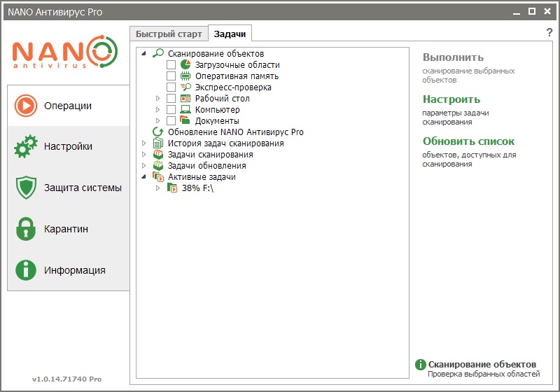
Task: Expand История задач сканирования
Action: tap(144, 143)
